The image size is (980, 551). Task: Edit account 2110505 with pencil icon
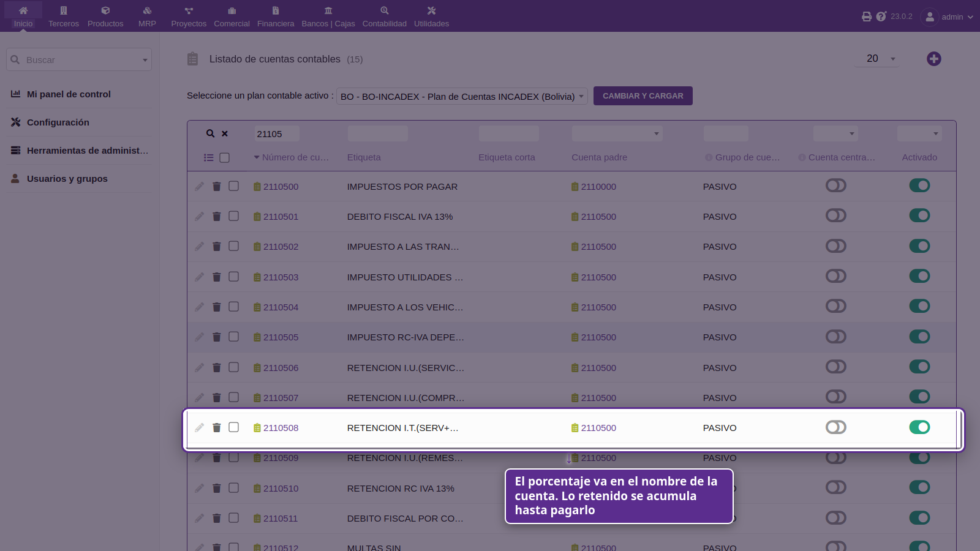[x=200, y=337]
